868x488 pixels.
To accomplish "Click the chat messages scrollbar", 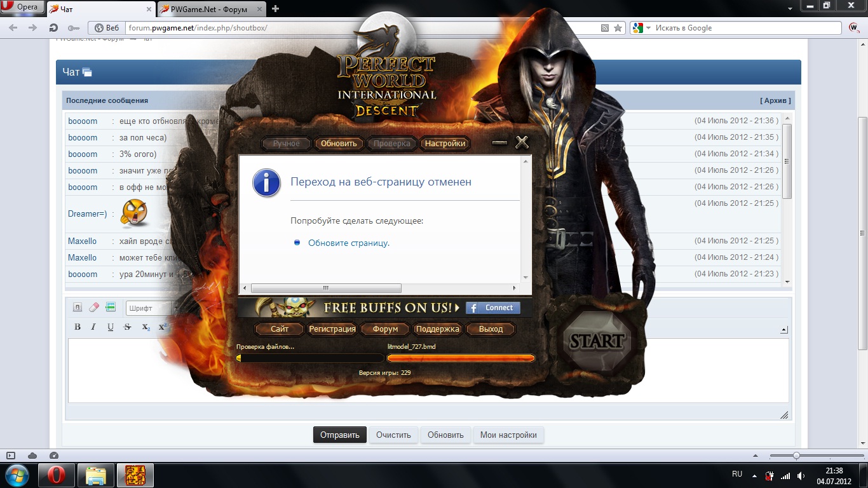I will (x=787, y=161).
